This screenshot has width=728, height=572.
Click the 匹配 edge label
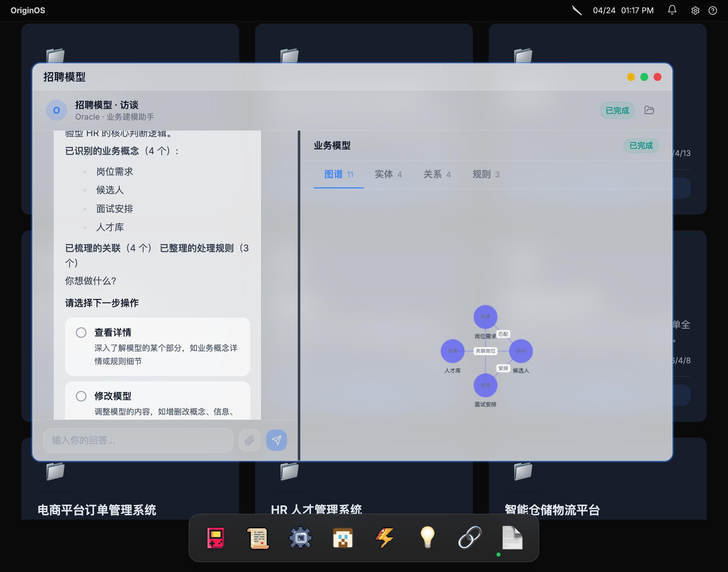(503, 334)
